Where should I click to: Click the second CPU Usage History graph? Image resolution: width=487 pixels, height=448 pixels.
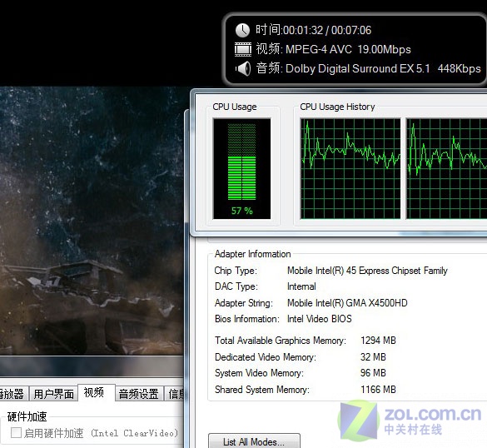[x=446, y=169]
